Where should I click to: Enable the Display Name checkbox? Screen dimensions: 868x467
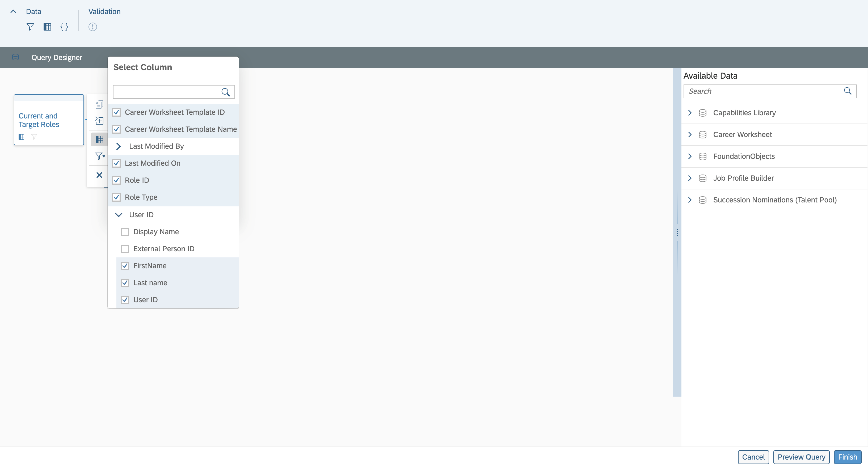[125, 232]
